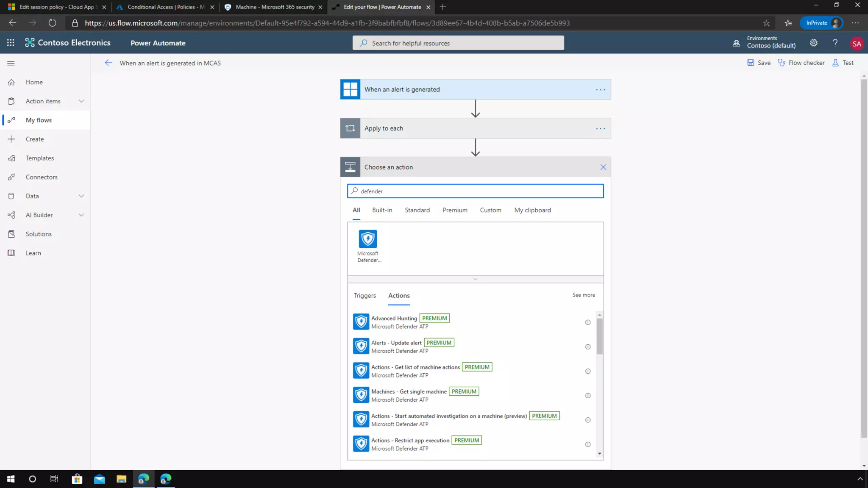Switch to the Premium tab
The image size is (868, 488).
[x=455, y=210]
